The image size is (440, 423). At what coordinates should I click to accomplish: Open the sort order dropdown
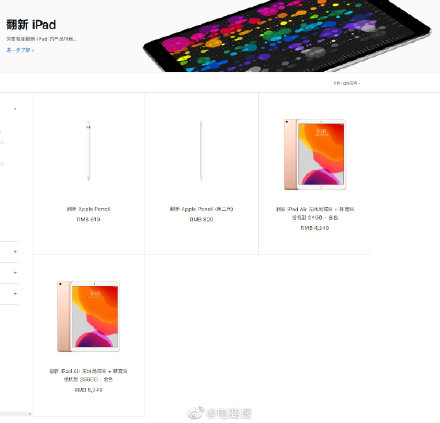click(347, 83)
